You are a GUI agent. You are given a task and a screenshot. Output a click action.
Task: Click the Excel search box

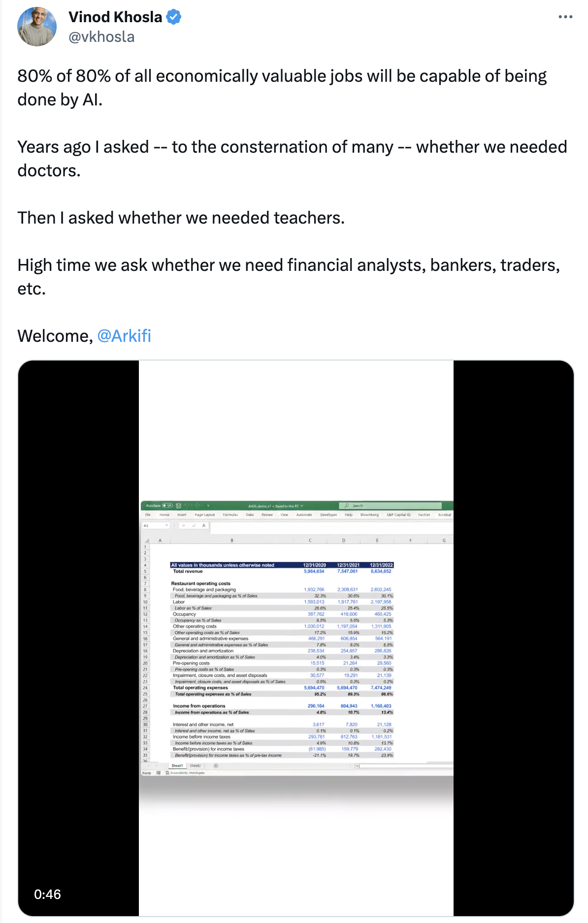pyautogui.click(x=391, y=506)
